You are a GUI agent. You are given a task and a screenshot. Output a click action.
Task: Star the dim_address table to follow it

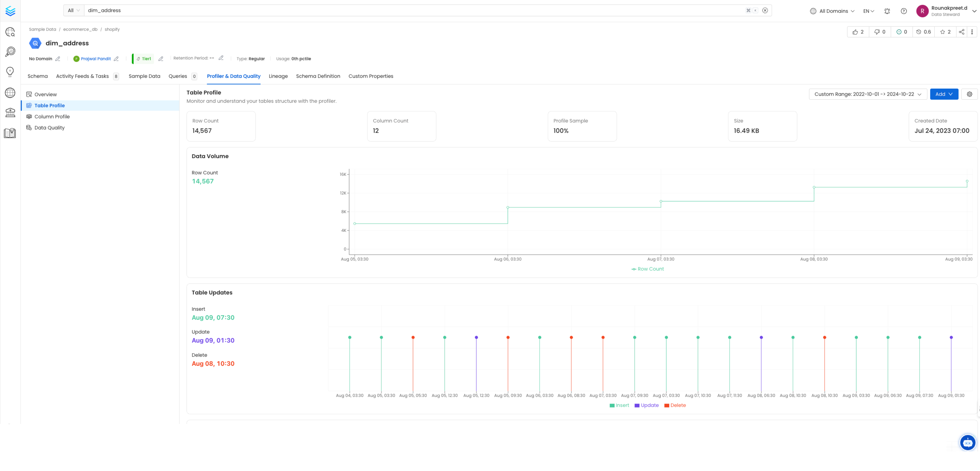(x=942, y=31)
